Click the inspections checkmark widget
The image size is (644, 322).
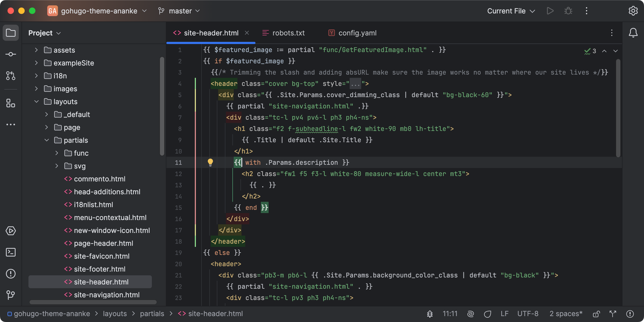click(x=590, y=51)
